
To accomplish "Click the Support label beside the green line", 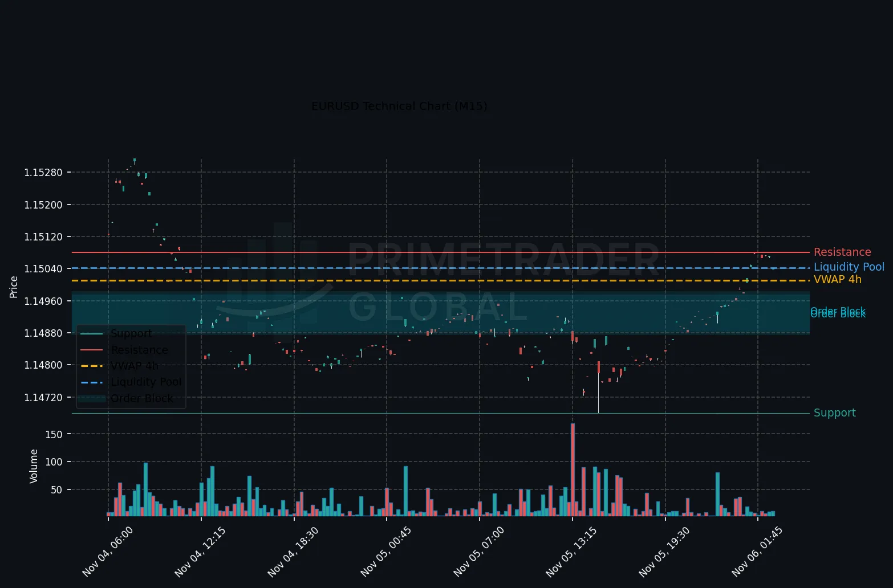I will point(835,413).
